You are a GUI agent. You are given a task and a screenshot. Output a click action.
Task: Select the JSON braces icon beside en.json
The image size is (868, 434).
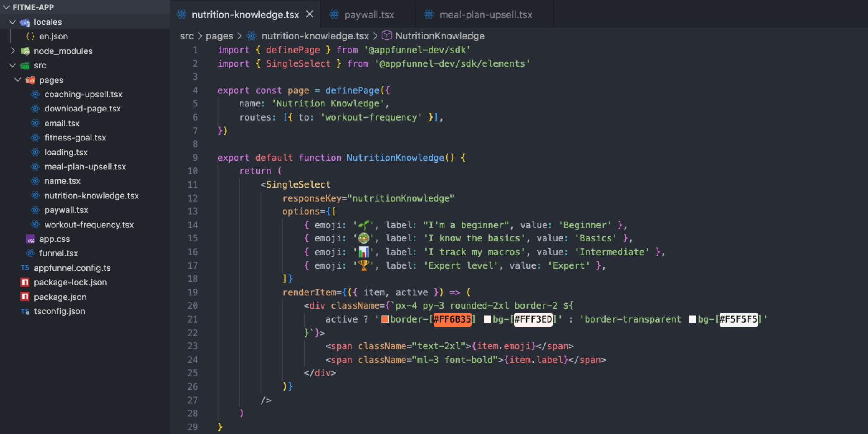(30, 36)
